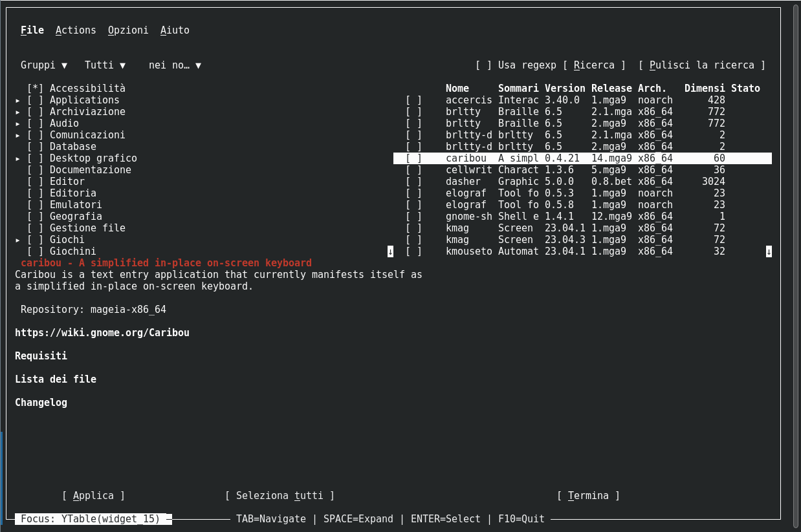Click the Version column header

(565, 89)
